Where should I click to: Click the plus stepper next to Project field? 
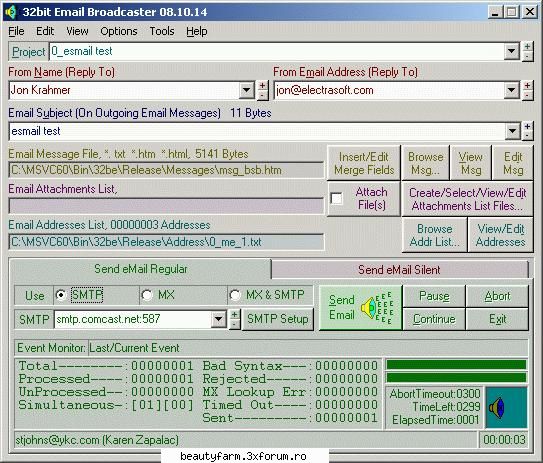[527, 47]
